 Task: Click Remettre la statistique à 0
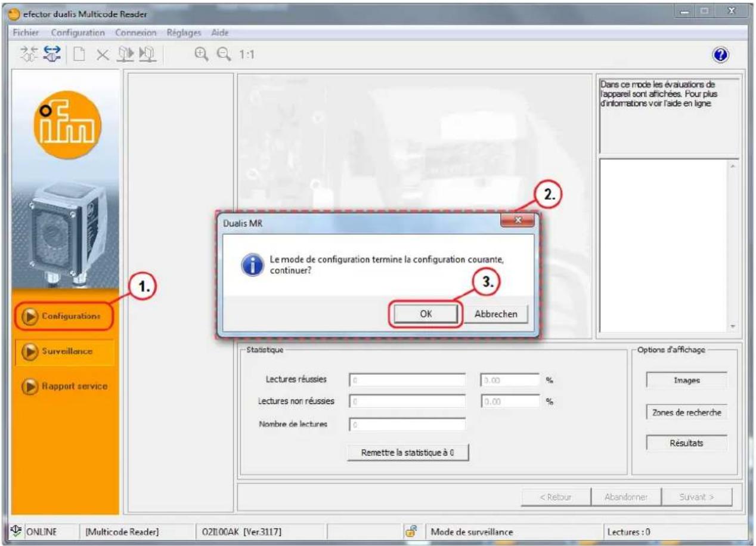407,453
